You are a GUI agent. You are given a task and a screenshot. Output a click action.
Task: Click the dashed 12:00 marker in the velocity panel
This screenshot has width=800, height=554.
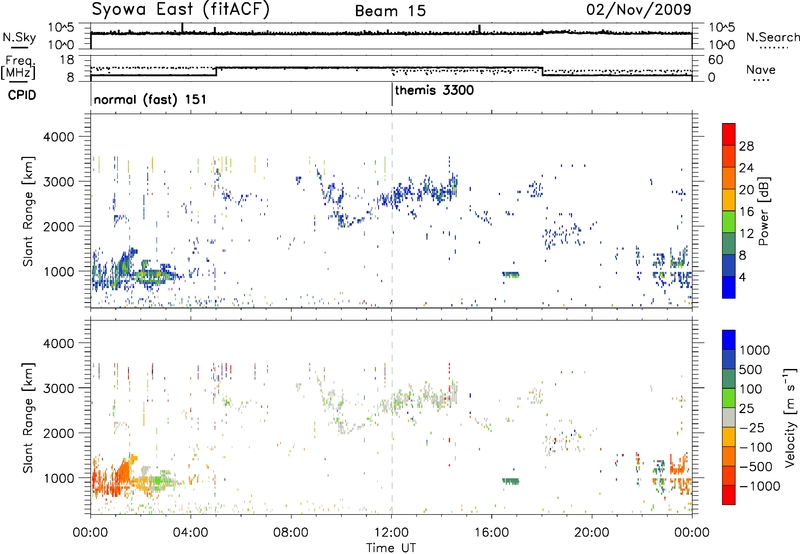(392, 416)
